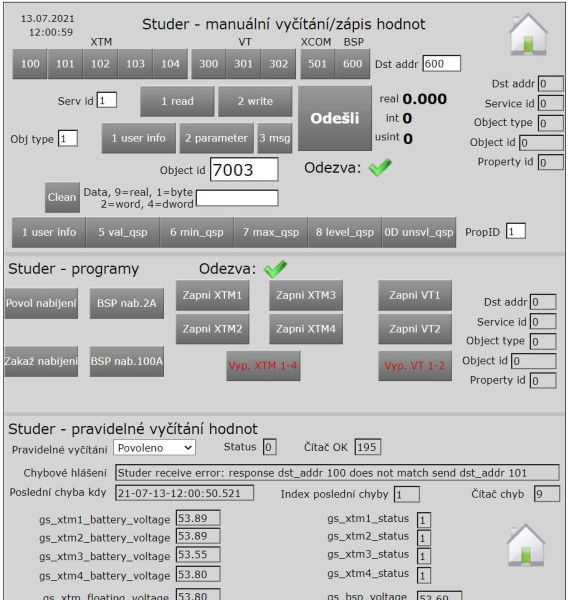Click the Clean button

(62, 197)
